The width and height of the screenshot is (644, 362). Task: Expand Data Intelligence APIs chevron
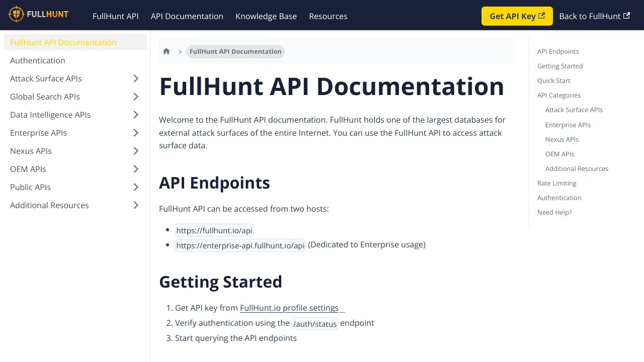pyautogui.click(x=136, y=115)
